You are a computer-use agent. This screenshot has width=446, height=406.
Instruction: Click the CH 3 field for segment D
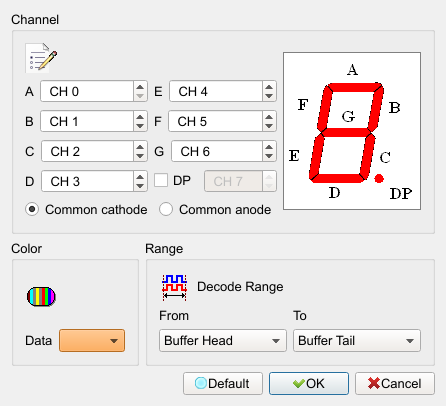pyautogui.click(x=88, y=181)
